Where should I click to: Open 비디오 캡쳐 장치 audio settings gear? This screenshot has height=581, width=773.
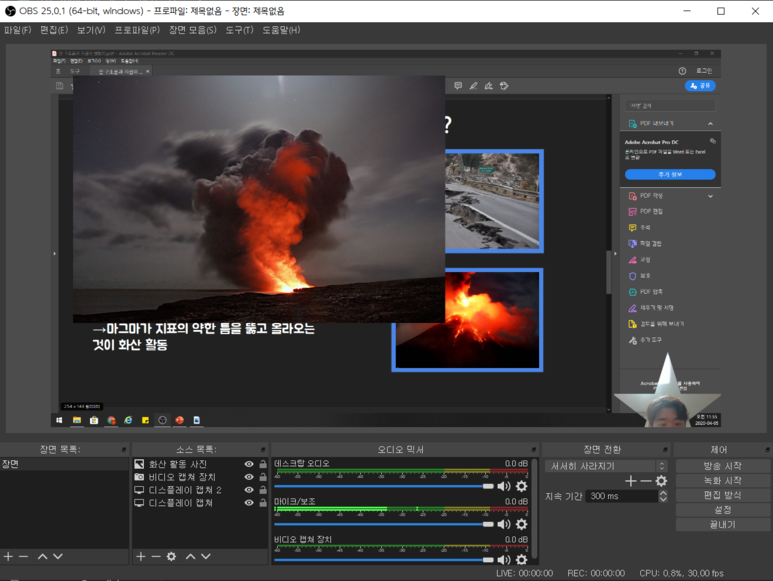click(x=521, y=560)
